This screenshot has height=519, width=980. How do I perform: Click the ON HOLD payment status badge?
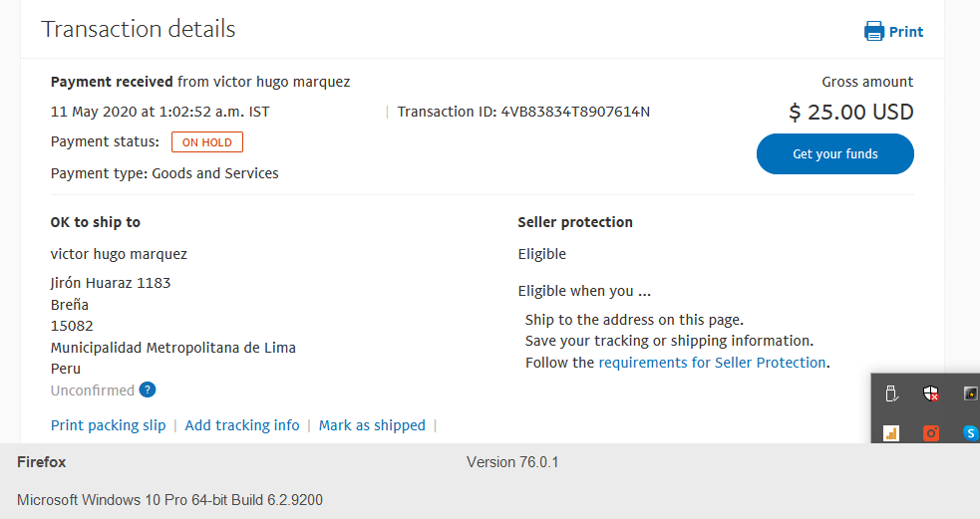(x=207, y=142)
